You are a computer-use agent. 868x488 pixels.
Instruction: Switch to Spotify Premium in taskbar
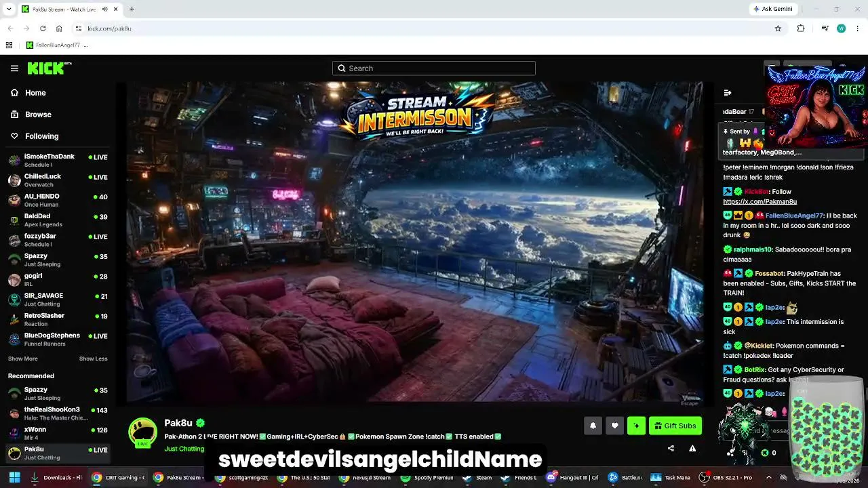point(427,477)
